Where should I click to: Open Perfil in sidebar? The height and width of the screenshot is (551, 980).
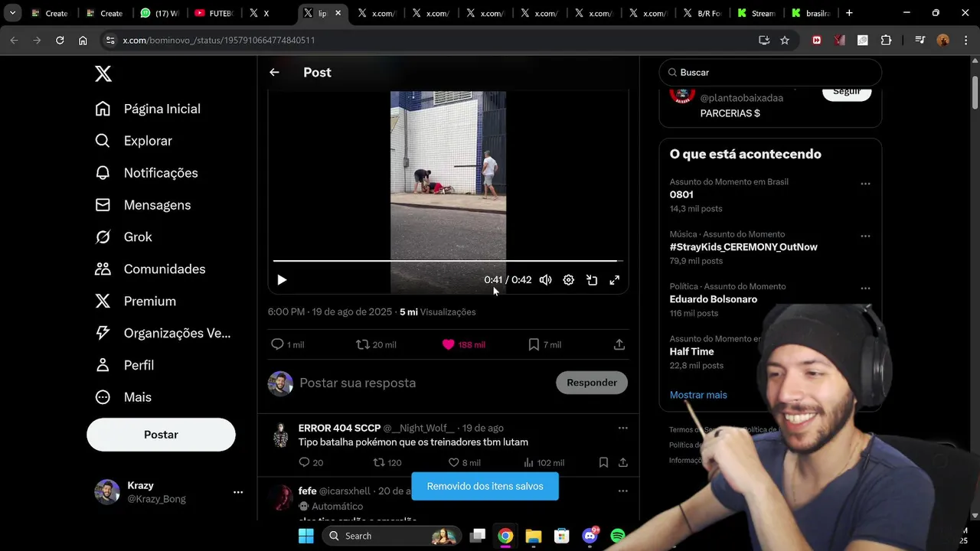(124, 366)
